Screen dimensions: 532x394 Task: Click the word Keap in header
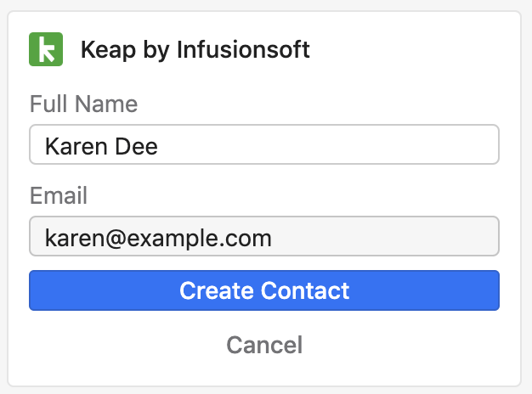click(x=108, y=50)
